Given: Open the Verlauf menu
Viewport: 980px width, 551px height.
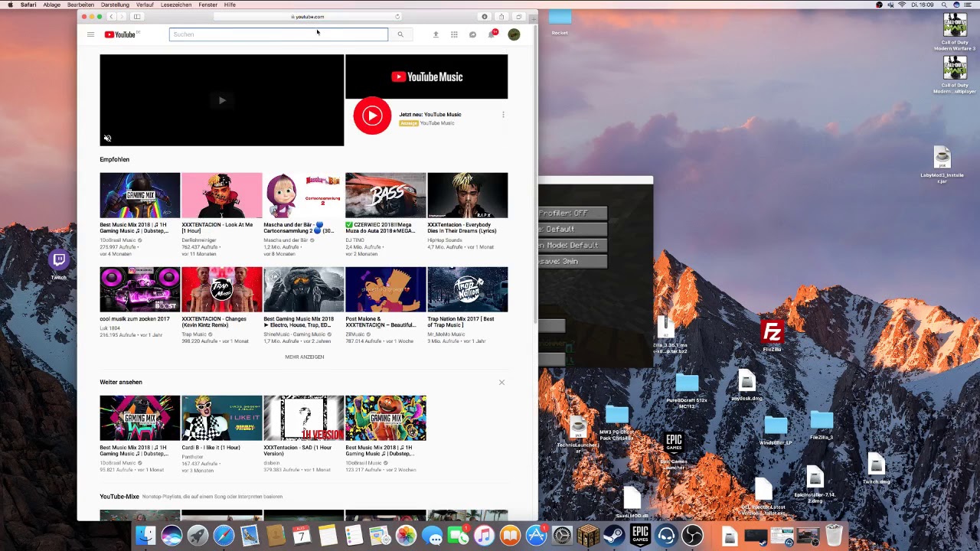Looking at the screenshot, I should click(145, 5).
